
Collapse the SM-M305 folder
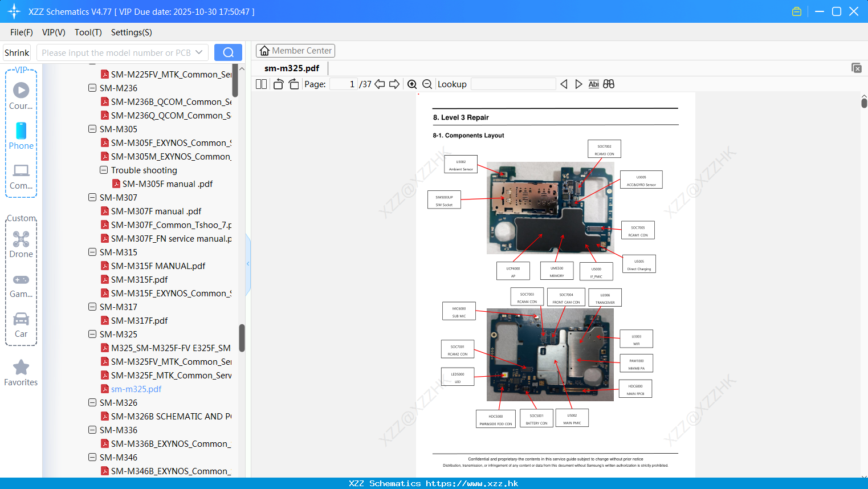click(92, 129)
